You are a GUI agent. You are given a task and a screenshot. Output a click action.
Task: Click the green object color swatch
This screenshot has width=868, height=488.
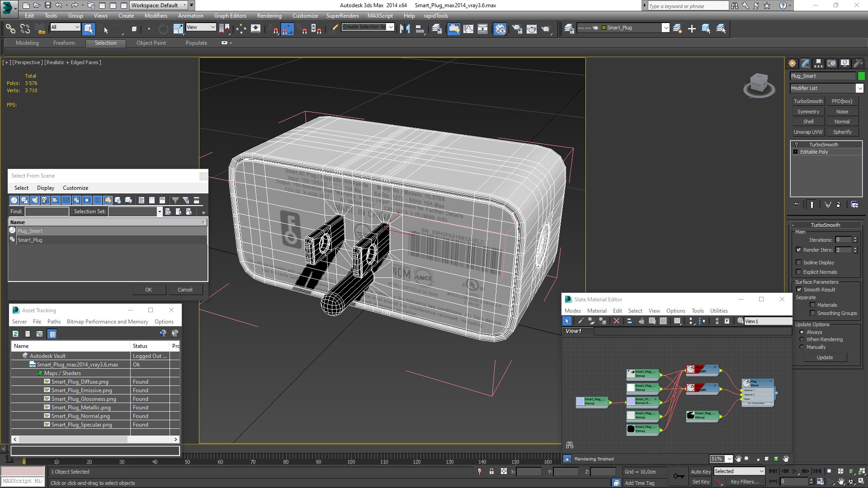point(861,76)
